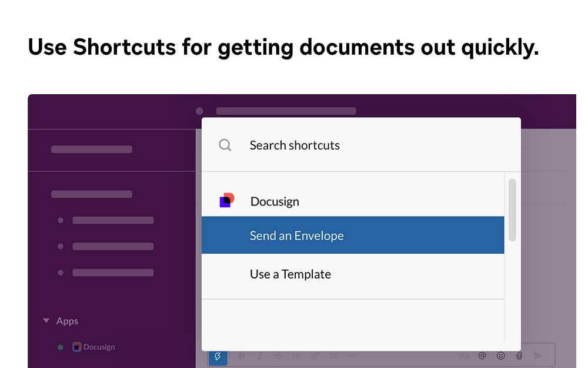Toggle bold formatting in composer
The image size is (588, 368).
[x=242, y=356]
